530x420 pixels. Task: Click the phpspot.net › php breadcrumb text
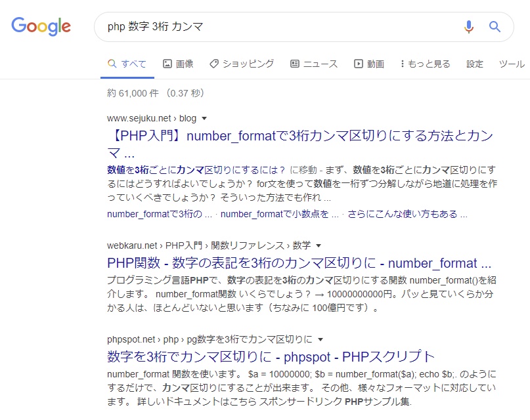pos(210,339)
